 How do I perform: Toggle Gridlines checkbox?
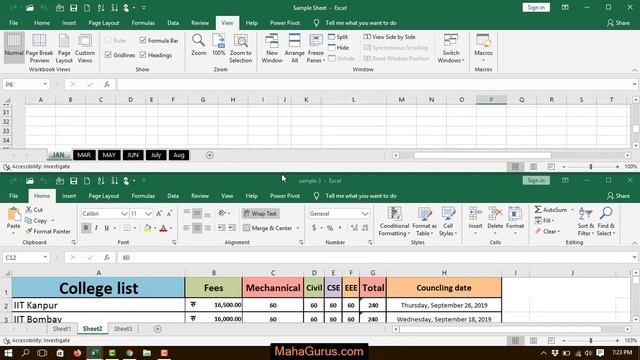click(x=108, y=55)
